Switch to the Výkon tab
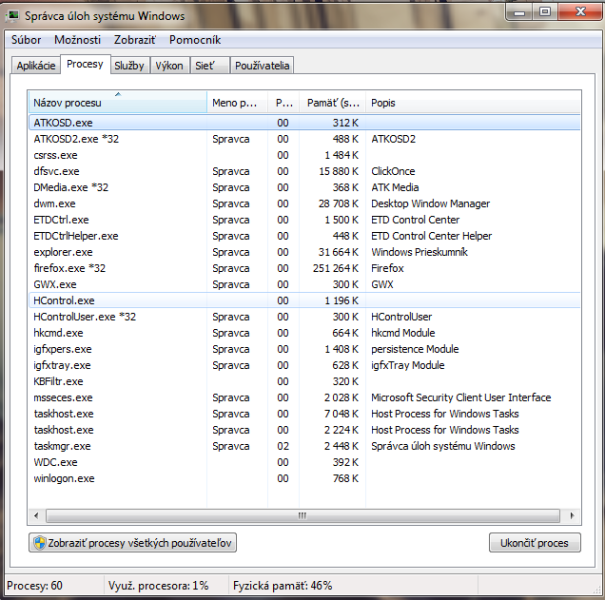This screenshot has width=605, height=600. [169, 66]
